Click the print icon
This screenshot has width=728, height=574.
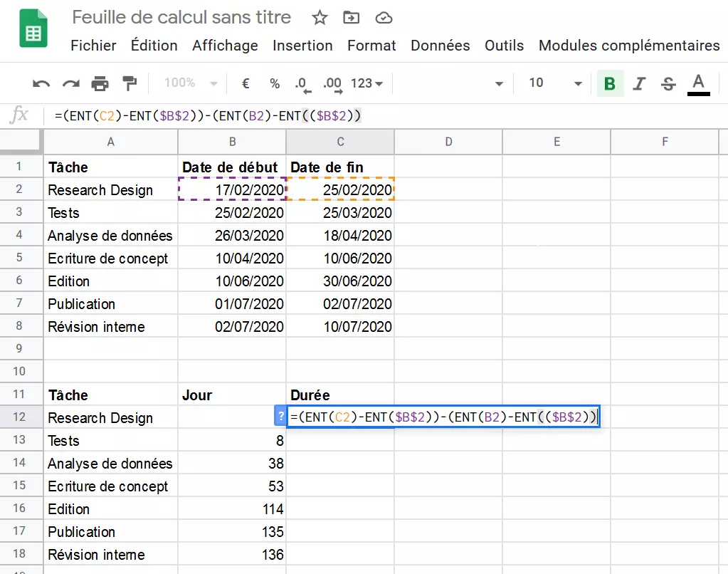[100, 83]
